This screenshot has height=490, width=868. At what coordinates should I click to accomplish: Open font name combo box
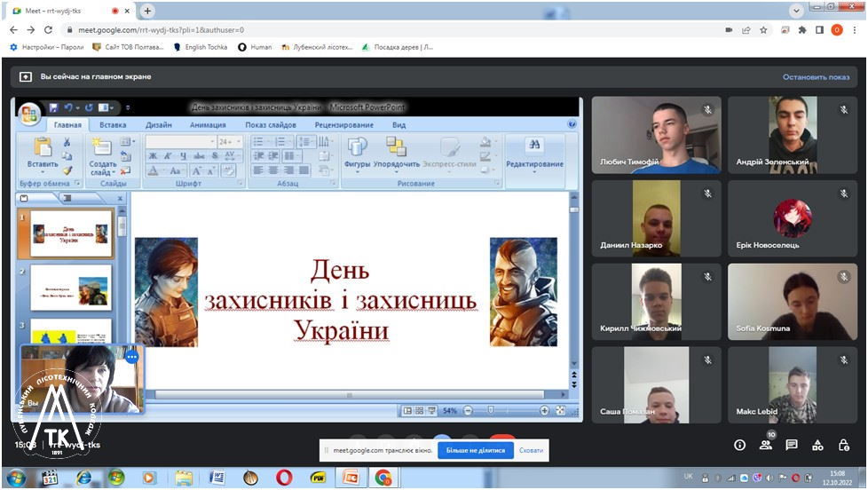point(180,142)
